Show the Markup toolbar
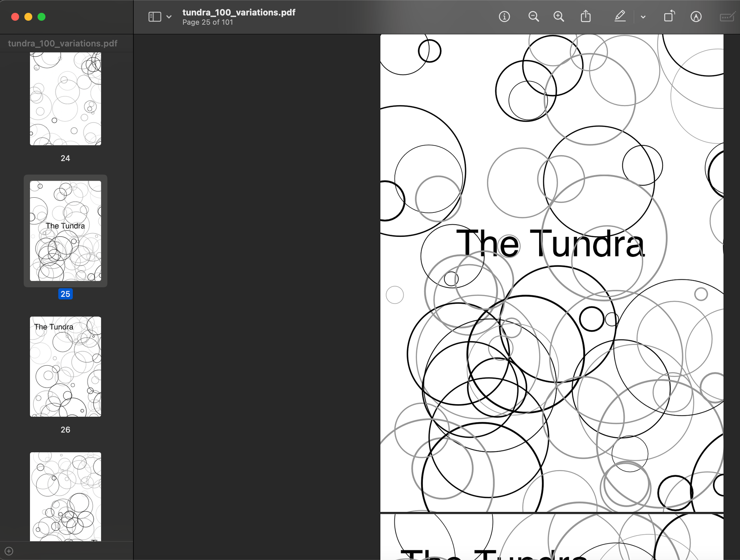 coord(696,17)
